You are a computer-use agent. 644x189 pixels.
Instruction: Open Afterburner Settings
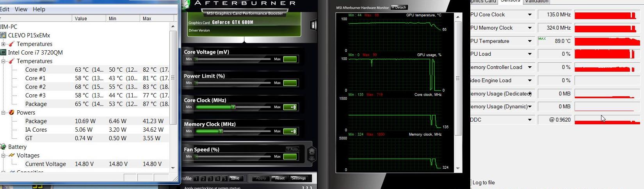[299, 178]
